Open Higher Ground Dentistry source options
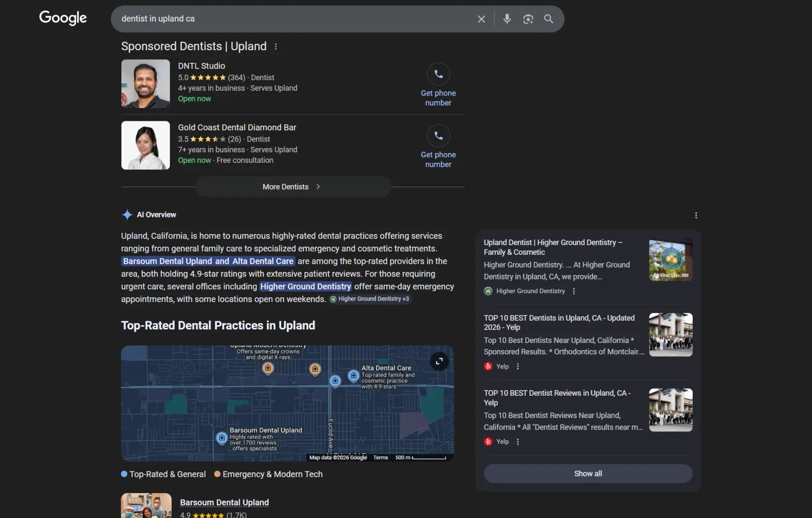The width and height of the screenshot is (812, 518). [574, 291]
